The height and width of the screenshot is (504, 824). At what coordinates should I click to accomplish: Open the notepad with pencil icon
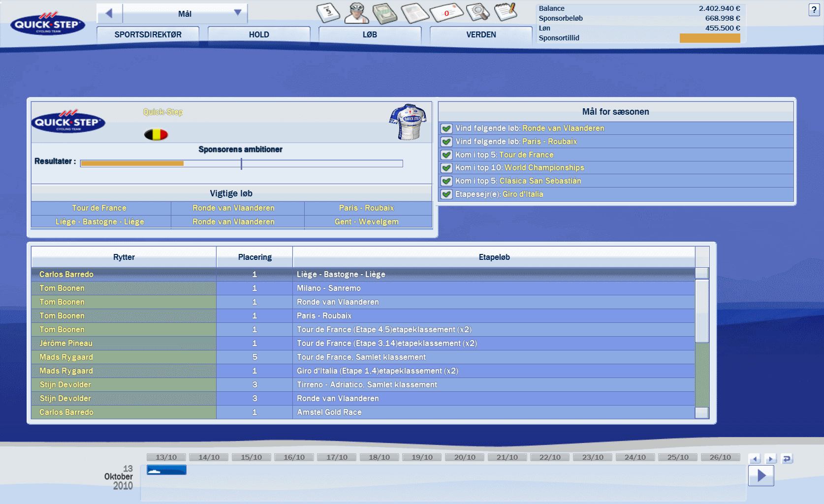coord(505,11)
